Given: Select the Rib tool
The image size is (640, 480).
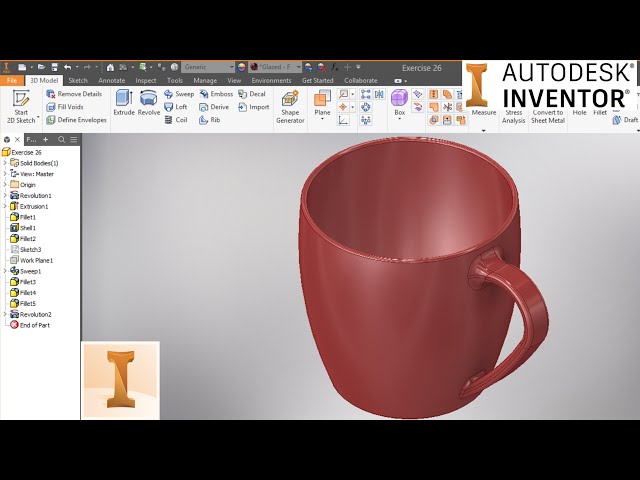Looking at the screenshot, I should 210,120.
